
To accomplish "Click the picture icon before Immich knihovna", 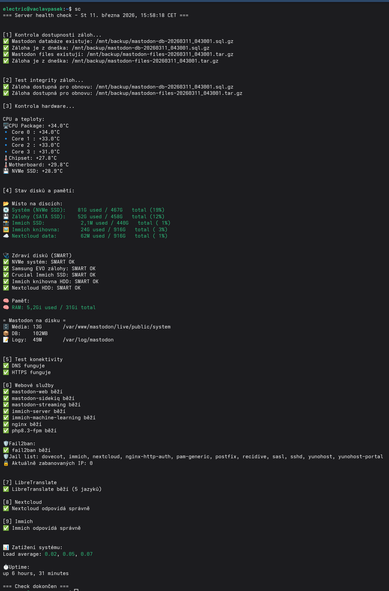I will click(6, 230).
